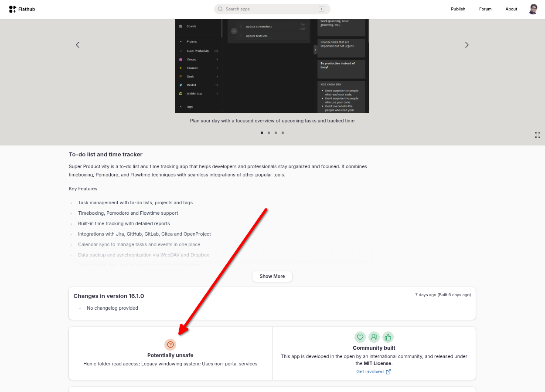Open the About page link
545x392 pixels.
511,9
